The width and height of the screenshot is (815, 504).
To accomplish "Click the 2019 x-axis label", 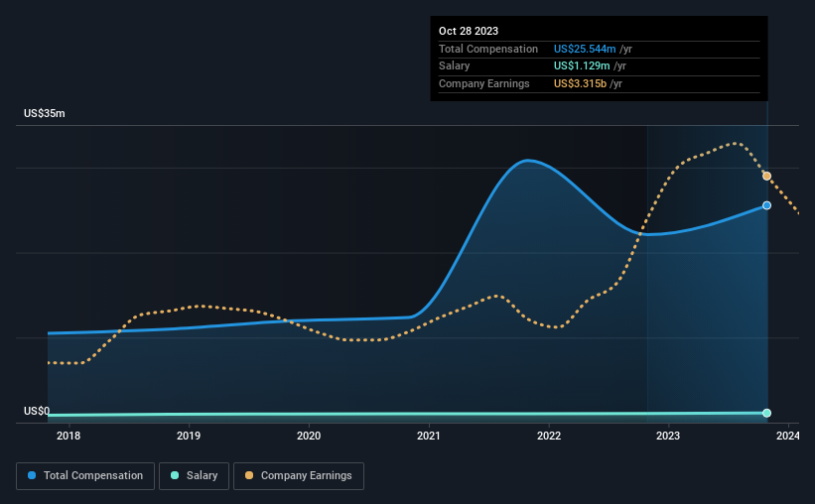I will [x=189, y=436].
